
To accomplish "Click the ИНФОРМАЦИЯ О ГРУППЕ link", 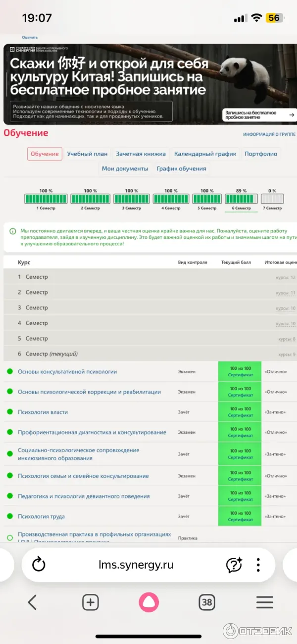I will 269,134.
